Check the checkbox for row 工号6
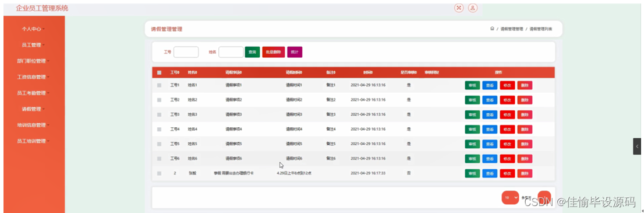Screen dimensions: 644x213 click(x=159, y=159)
